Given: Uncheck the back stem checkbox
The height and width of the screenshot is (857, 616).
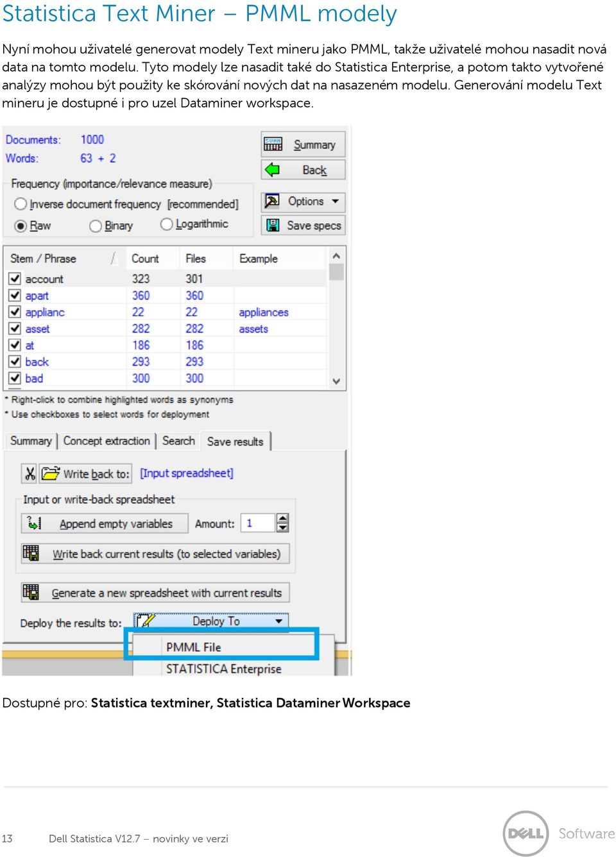Looking at the screenshot, I should click(x=15, y=362).
